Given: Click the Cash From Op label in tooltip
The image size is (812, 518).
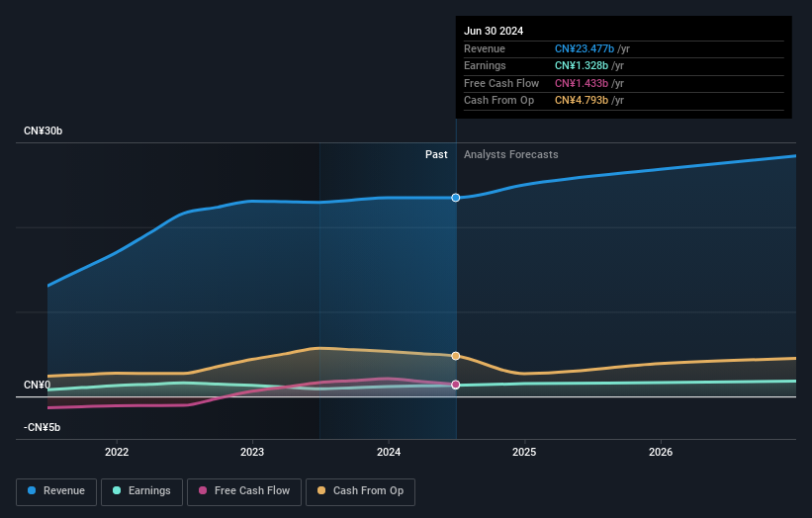Looking at the screenshot, I should [x=498, y=101].
